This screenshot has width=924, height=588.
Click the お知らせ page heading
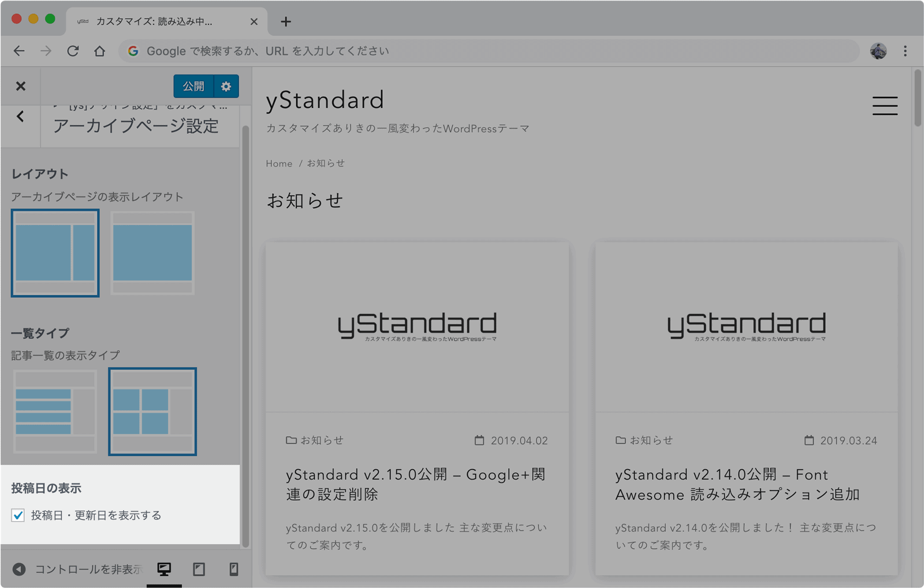(x=305, y=201)
